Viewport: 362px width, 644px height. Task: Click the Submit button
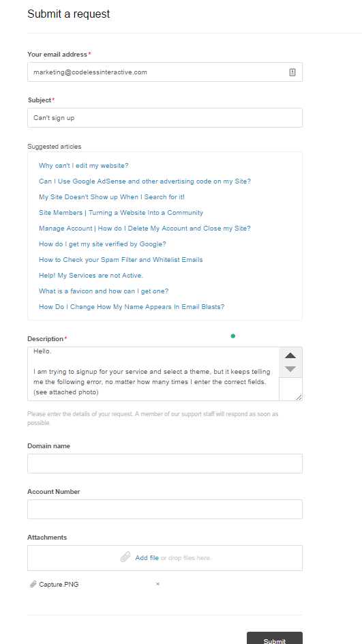(x=275, y=639)
